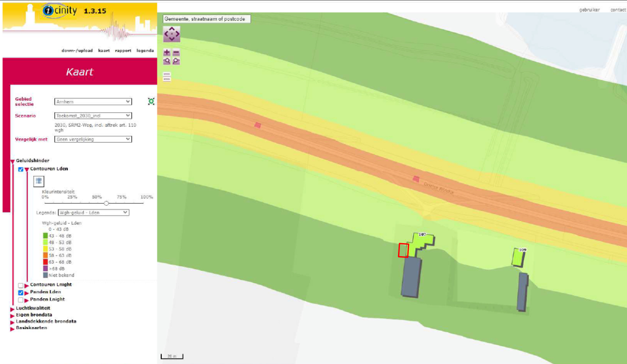Open the Legenda dropdown Wgh-geluid - Lden
The height and width of the screenshot is (364, 627).
point(93,212)
